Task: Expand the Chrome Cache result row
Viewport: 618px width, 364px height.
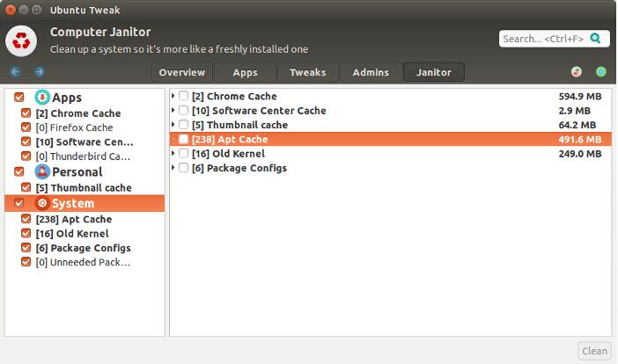Action: tap(173, 96)
